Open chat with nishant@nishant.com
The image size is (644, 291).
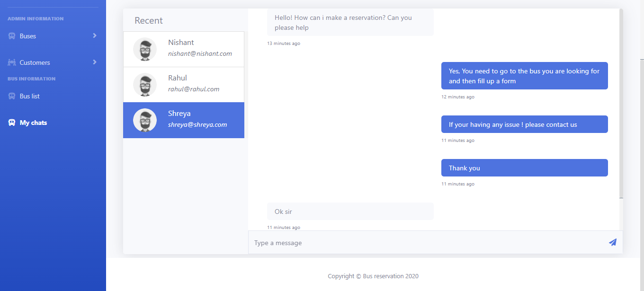tap(200, 53)
